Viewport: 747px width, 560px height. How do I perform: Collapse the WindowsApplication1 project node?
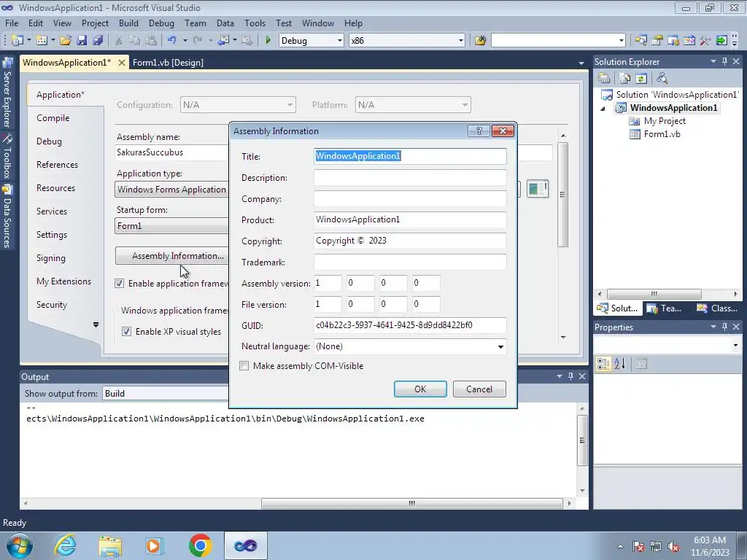tap(603, 108)
